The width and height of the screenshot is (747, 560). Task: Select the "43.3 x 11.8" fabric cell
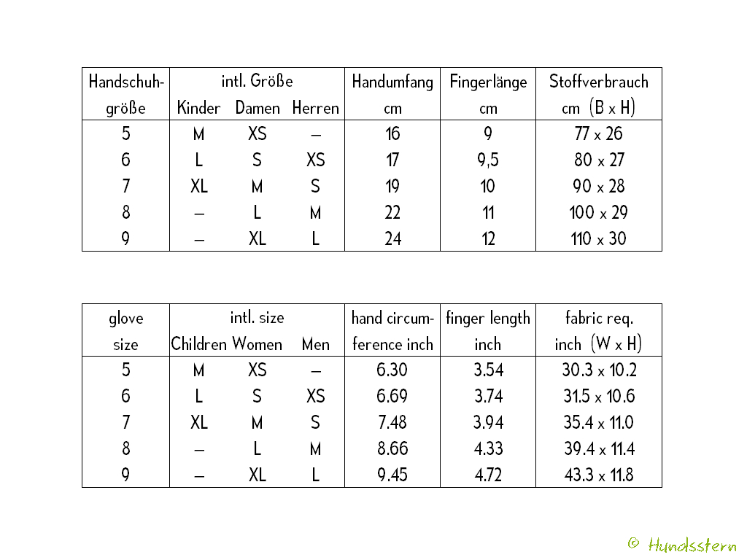(x=599, y=475)
